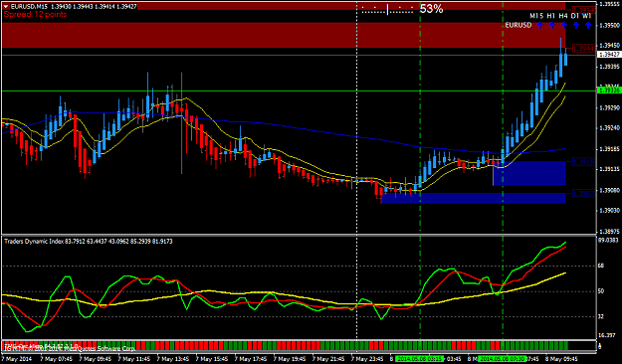The height and width of the screenshot is (364, 622).
Task: Click the chart shift triangle beside EURUSD,M15
Action: click(6, 6)
